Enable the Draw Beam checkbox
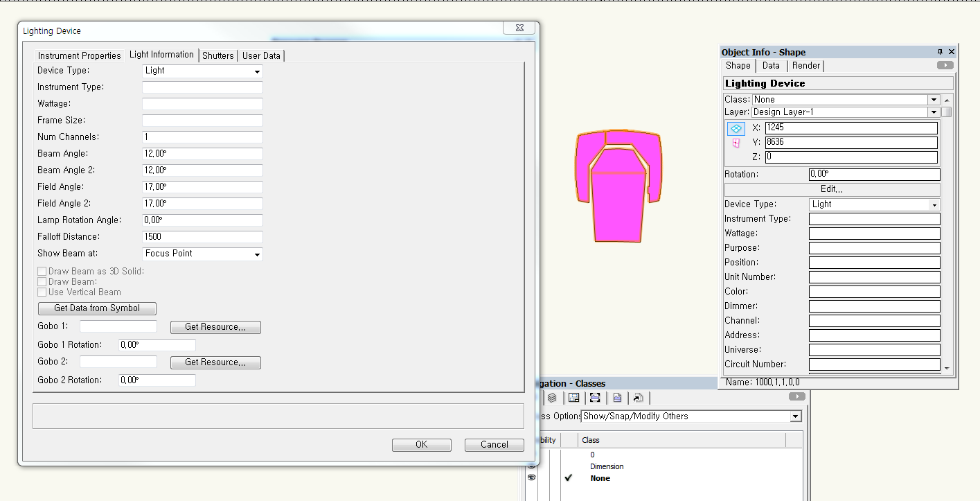Image resolution: width=980 pixels, height=501 pixels. click(x=42, y=282)
